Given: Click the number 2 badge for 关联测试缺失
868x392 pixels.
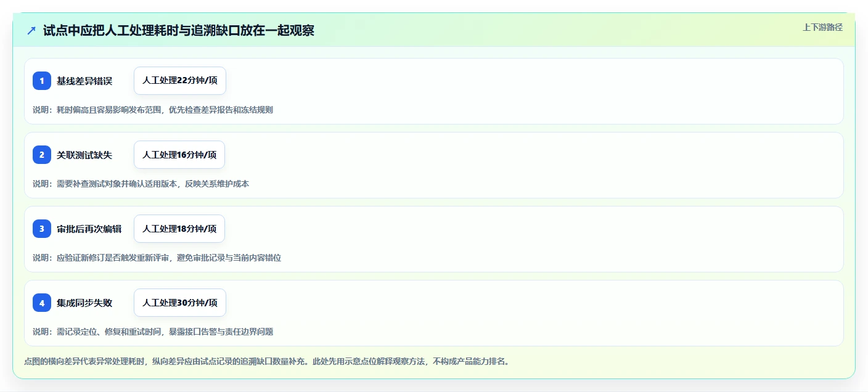Looking at the screenshot, I should [x=42, y=155].
